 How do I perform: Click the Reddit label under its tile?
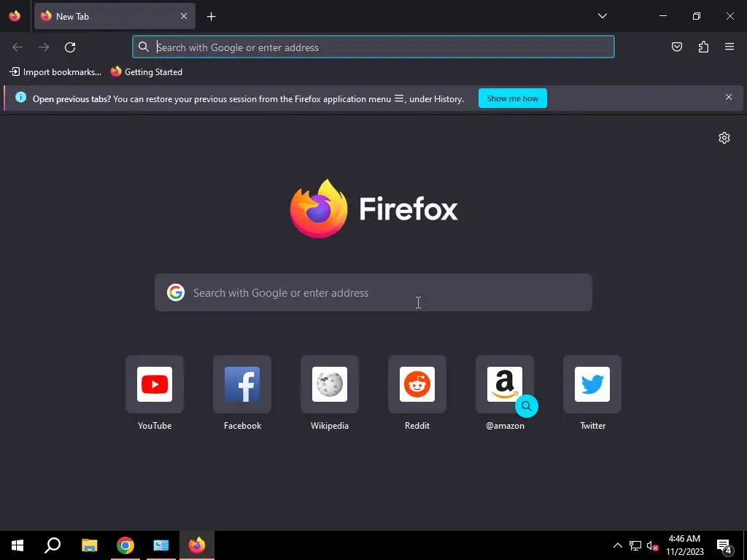coord(417,426)
